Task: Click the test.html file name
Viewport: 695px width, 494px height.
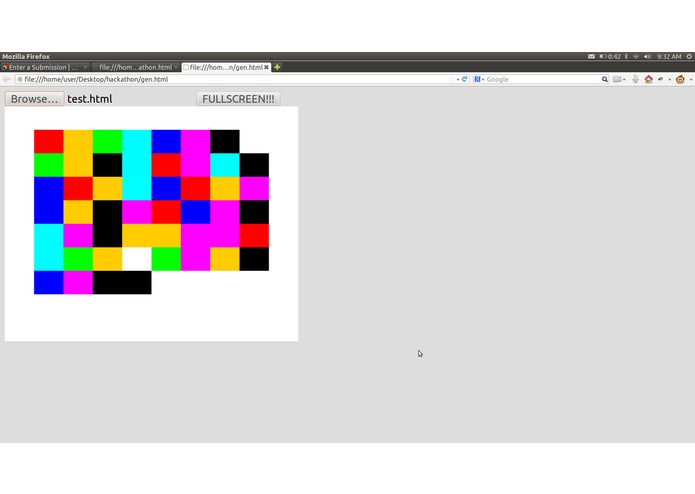Action: tap(90, 99)
